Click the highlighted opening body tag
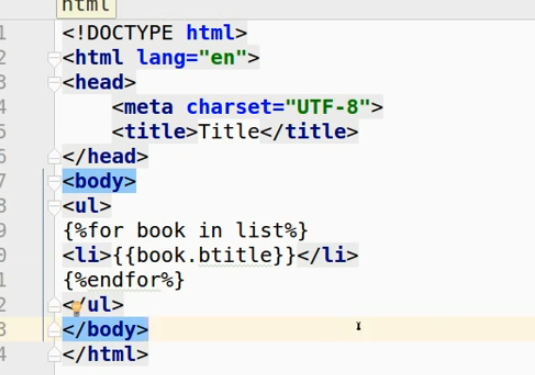This screenshot has width=535, height=375. pos(99,181)
